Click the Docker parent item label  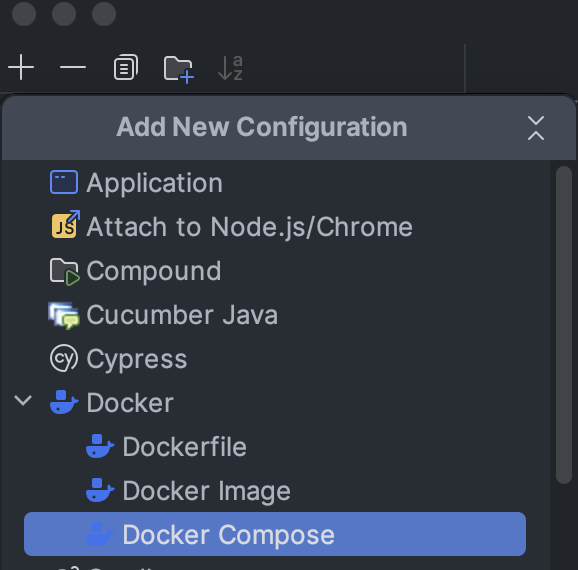click(x=130, y=403)
